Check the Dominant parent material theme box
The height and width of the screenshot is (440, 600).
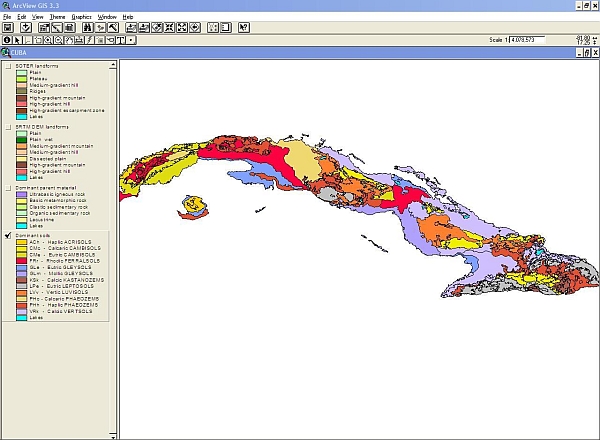8,187
